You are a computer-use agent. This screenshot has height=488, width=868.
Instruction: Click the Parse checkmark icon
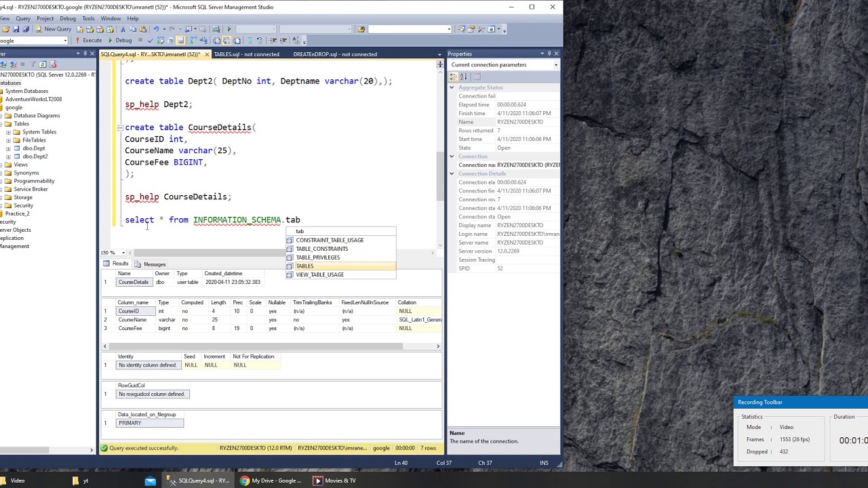(x=149, y=41)
